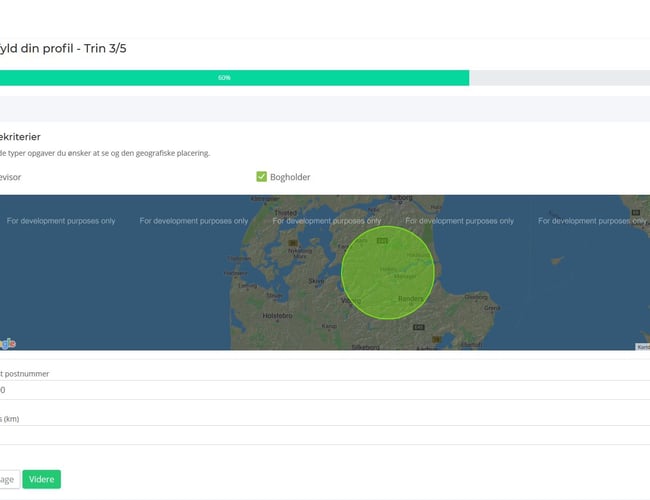This screenshot has height=500, width=650.
Task: Click the map data attribution in the map corner
Action: [642, 346]
